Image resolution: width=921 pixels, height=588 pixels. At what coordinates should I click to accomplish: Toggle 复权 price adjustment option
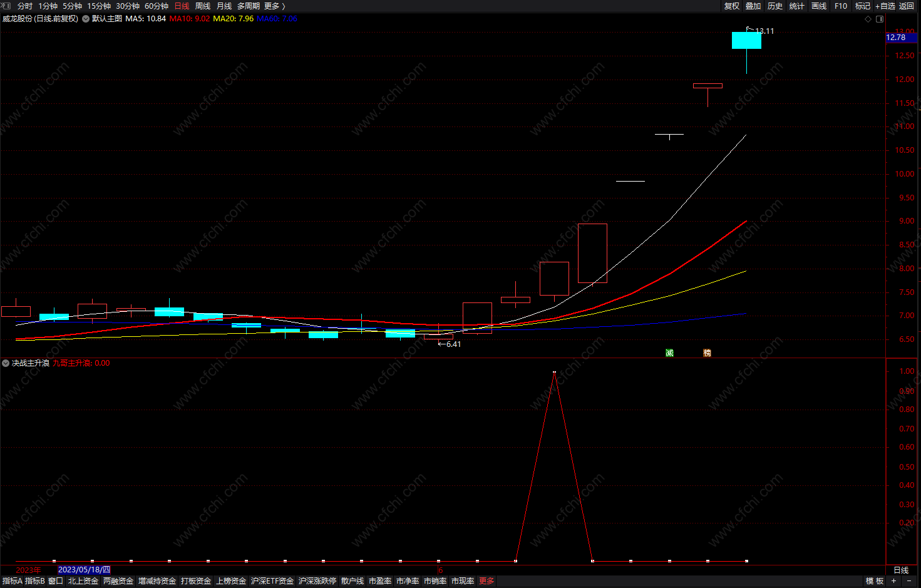pos(732,6)
